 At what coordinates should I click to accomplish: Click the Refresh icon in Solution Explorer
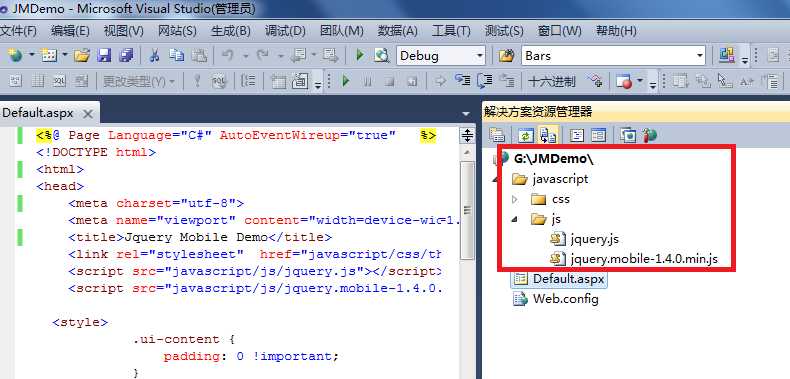click(525, 135)
